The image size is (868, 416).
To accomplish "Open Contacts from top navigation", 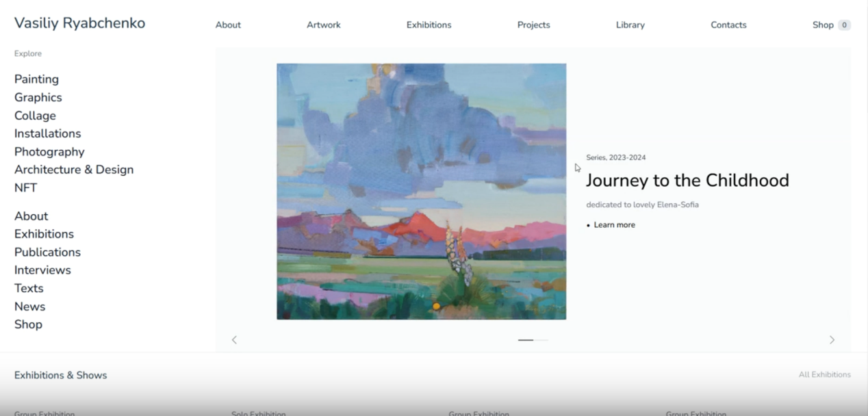I will (x=728, y=25).
